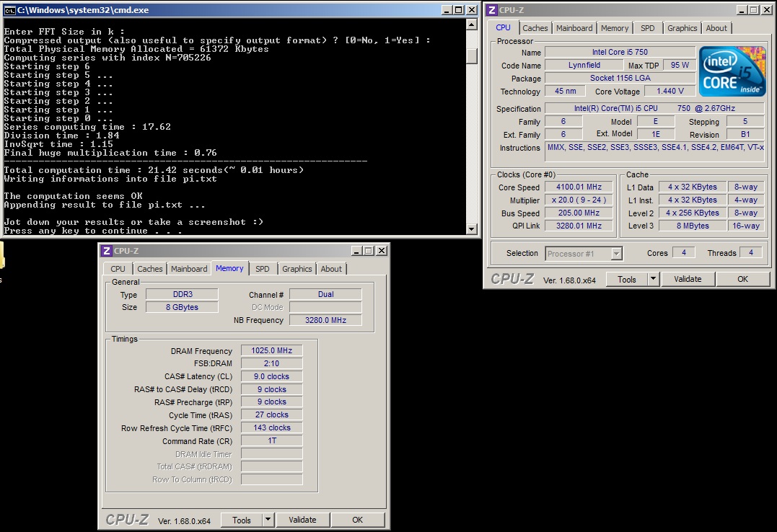The image size is (777, 532).
Task: Open Graphics tab in right CPU-Z window
Action: (682, 28)
